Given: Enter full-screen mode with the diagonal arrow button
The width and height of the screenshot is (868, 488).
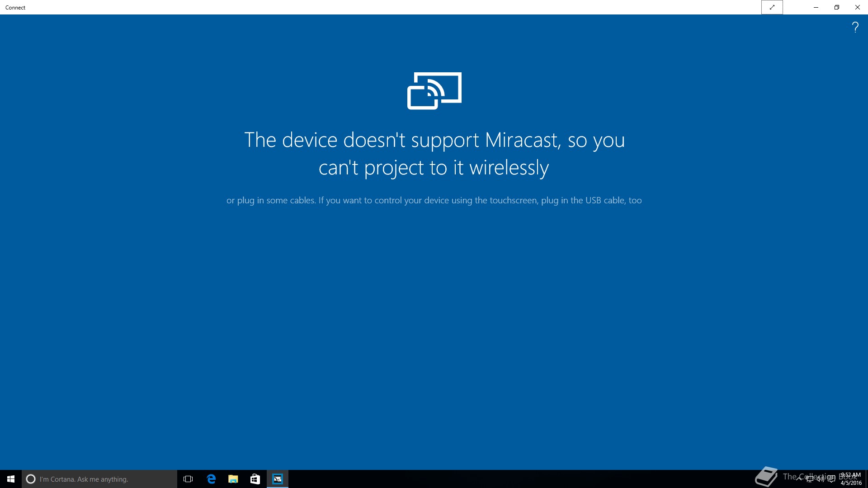Looking at the screenshot, I should click(772, 7).
